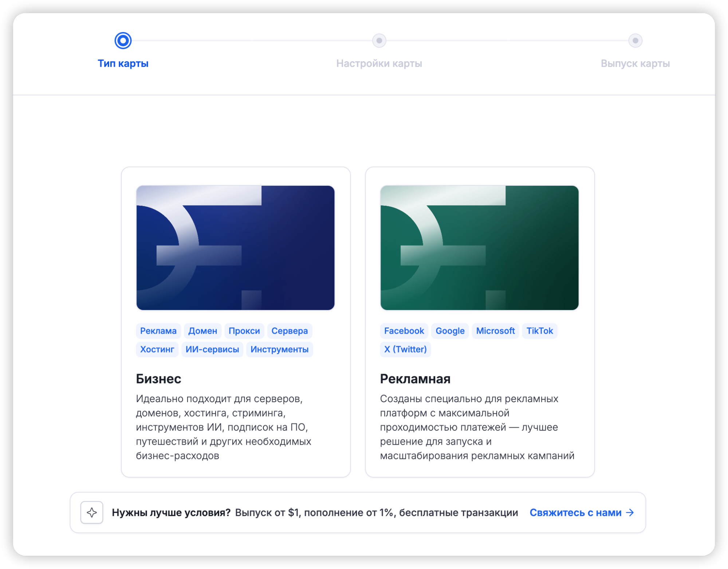
Task: Click the 'Сервера' tag
Action: tap(290, 331)
